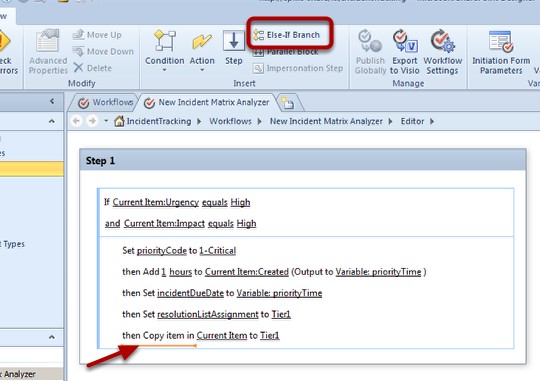This screenshot has width=540, height=381.
Task: Go forward with the navigation arrow
Action: coord(92,121)
